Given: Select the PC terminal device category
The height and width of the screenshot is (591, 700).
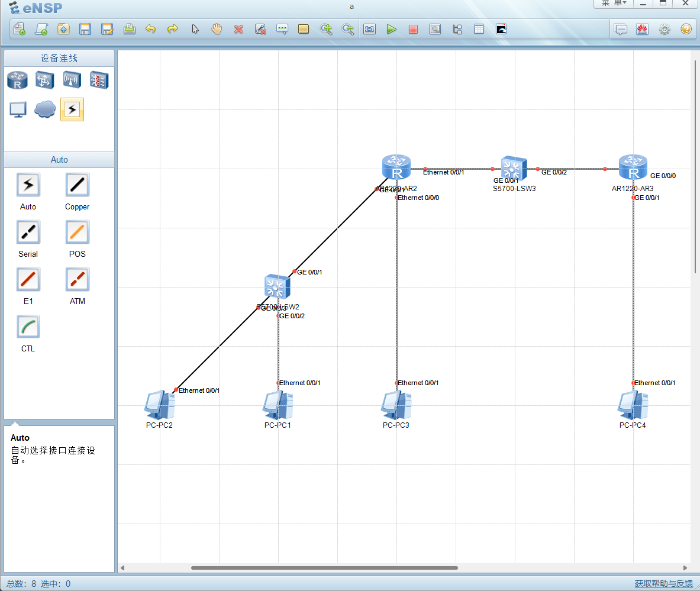Looking at the screenshot, I should pyautogui.click(x=18, y=109).
